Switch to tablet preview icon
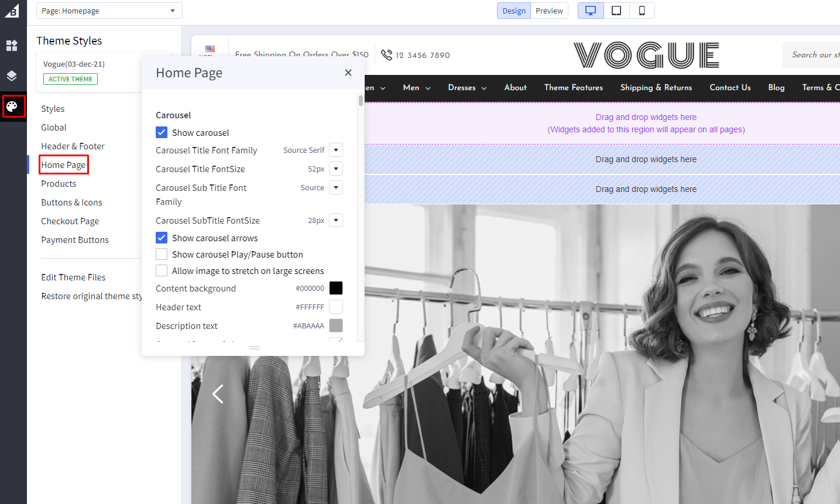Screen dimensions: 840x504 coord(616,11)
